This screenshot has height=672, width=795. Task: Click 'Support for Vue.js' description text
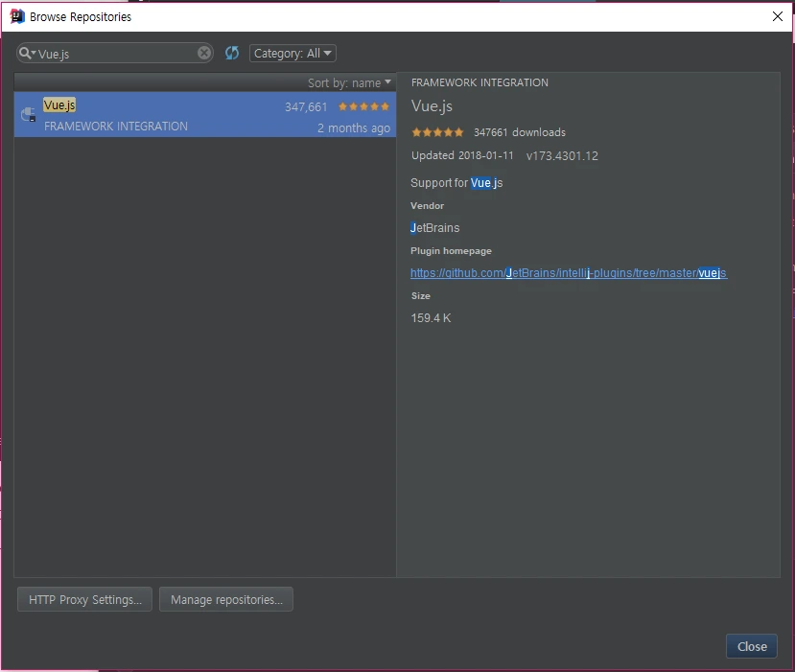(x=456, y=183)
